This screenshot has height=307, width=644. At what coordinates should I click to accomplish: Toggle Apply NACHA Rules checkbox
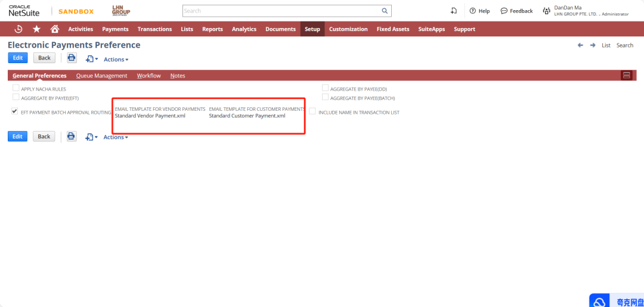point(16,88)
